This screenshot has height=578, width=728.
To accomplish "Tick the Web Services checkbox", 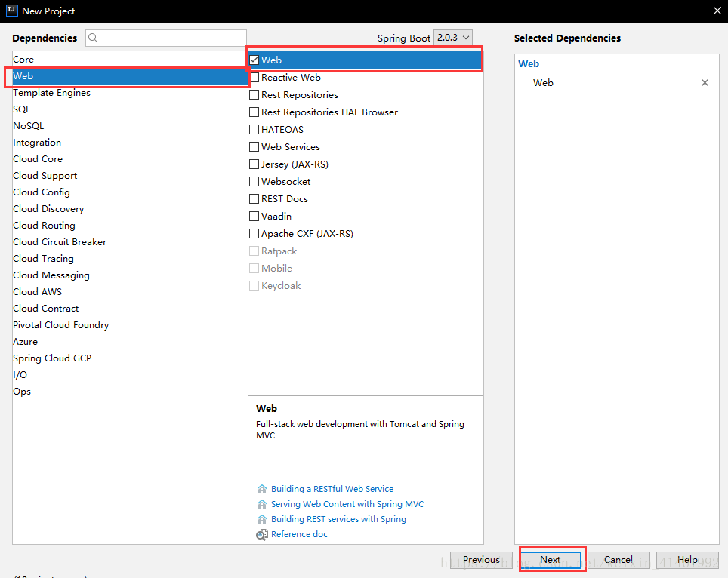I will 254,147.
